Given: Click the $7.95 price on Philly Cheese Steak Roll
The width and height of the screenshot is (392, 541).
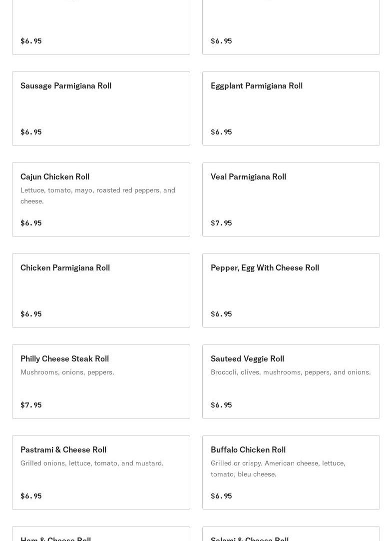Looking at the screenshot, I should coord(31,405).
